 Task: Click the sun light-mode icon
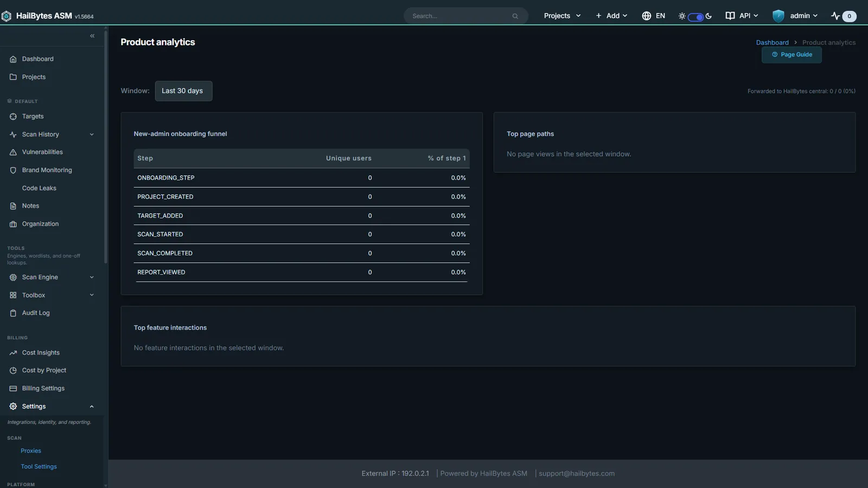pos(682,16)
